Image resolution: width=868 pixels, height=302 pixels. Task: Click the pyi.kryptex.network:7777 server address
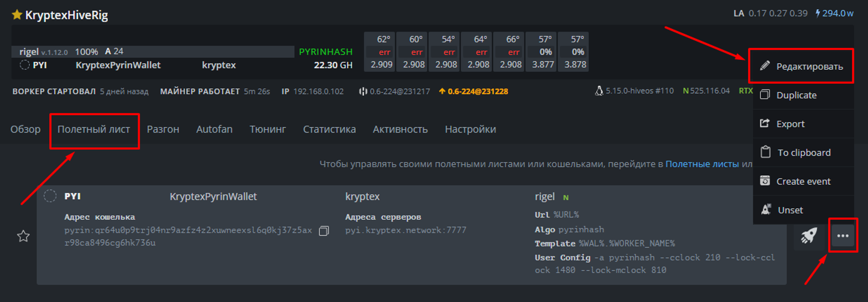pos(406,230)
